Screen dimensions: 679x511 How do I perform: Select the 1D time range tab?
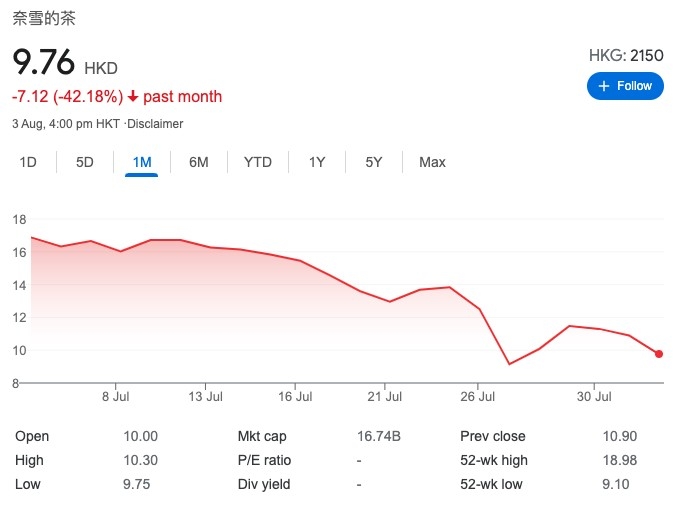click(x=28, y=162)
